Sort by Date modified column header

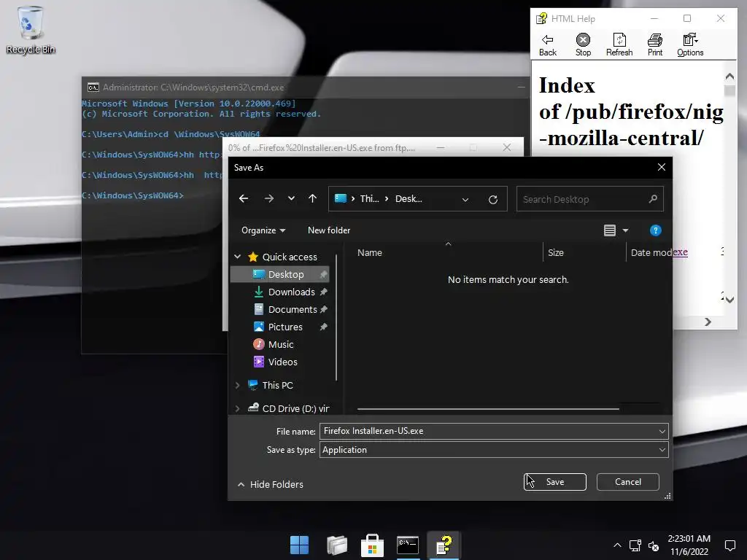point(651,253)
